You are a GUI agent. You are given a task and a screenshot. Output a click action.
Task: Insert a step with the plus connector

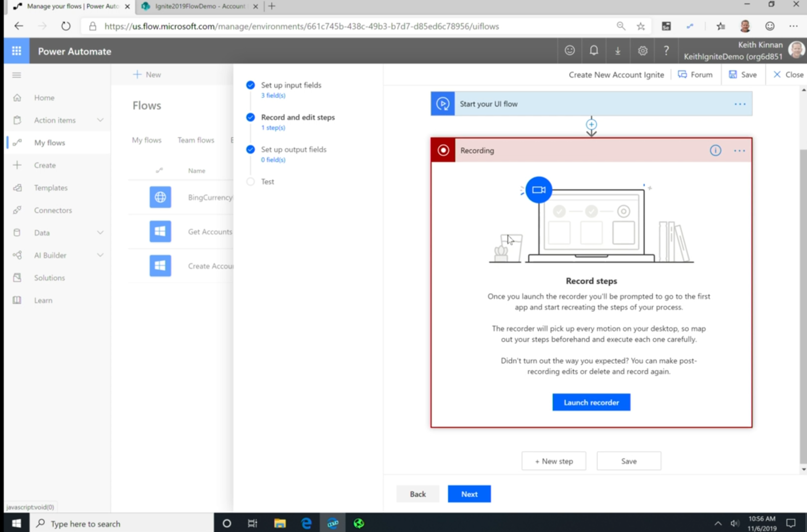[x=591, y=124]
